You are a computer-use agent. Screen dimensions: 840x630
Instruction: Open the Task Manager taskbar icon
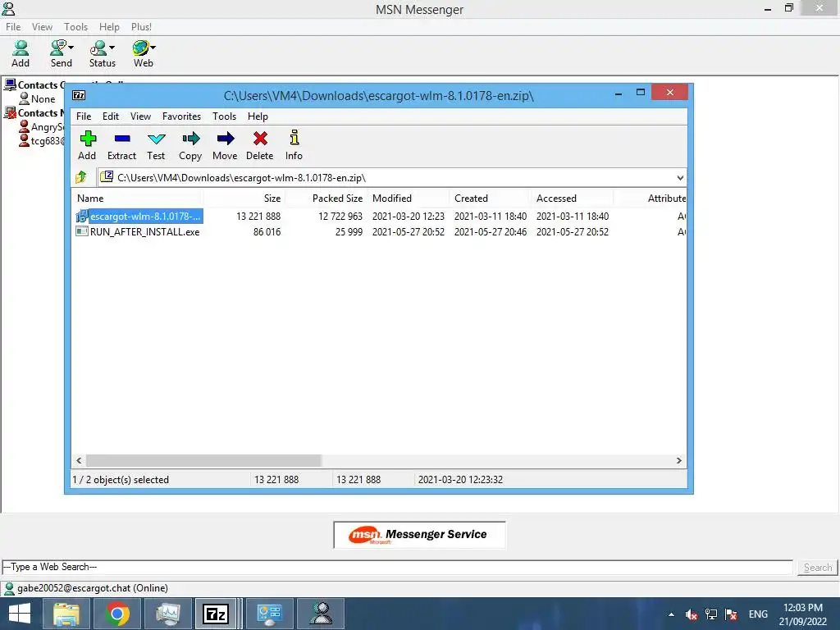(168, 614)
